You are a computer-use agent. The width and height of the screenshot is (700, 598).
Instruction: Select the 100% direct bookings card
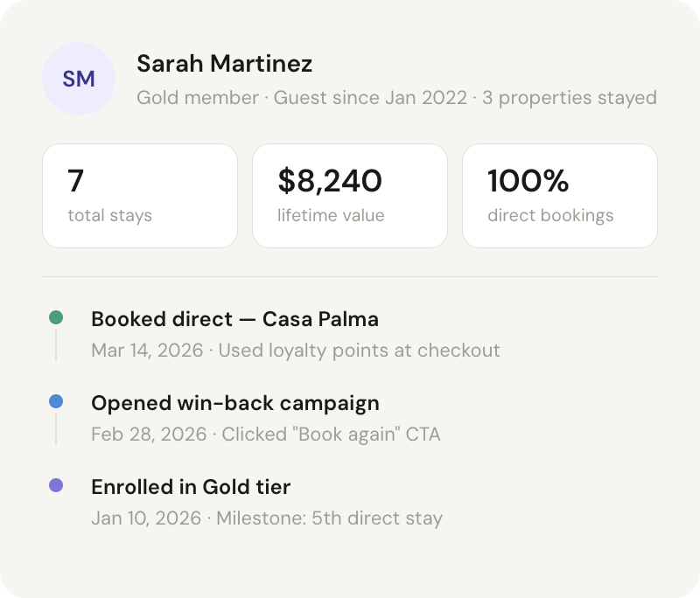[x=560, y=196]
